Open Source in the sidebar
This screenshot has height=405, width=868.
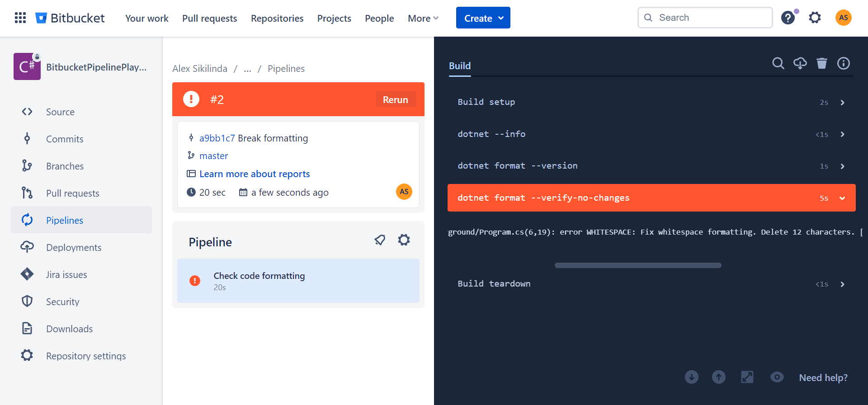[x=81, y=112]
